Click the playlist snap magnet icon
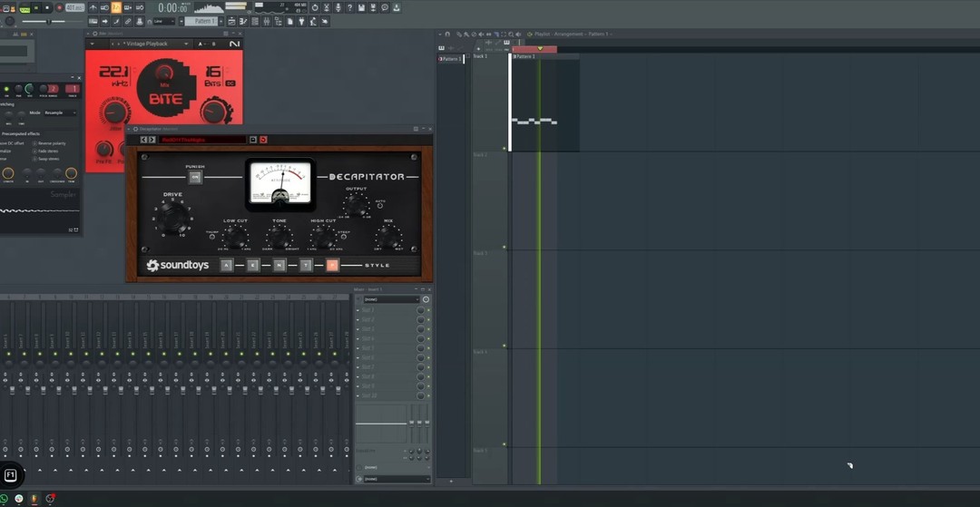This screenshot has width=980, height=507. point(447,34)
